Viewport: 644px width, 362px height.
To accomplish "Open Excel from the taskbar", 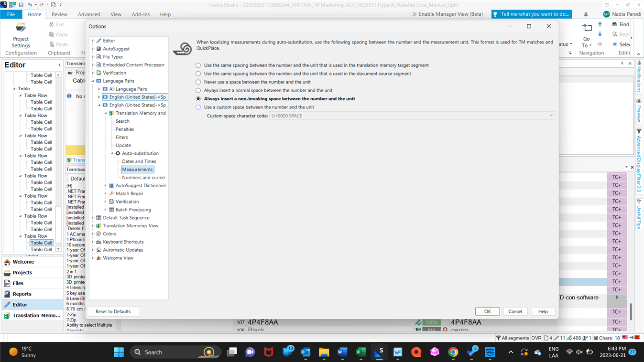I will [x=360, y=352].
